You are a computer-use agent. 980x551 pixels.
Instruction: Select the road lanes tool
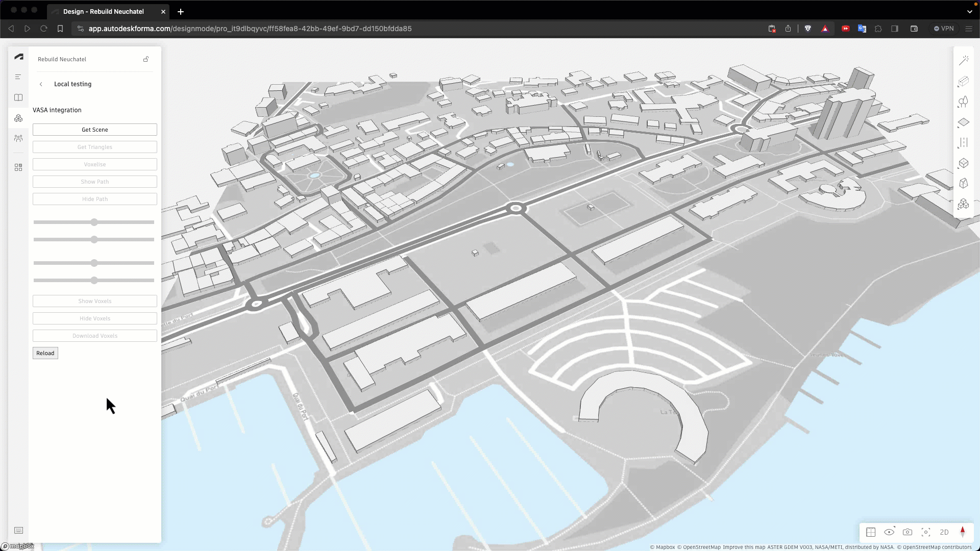click(963, 143)
